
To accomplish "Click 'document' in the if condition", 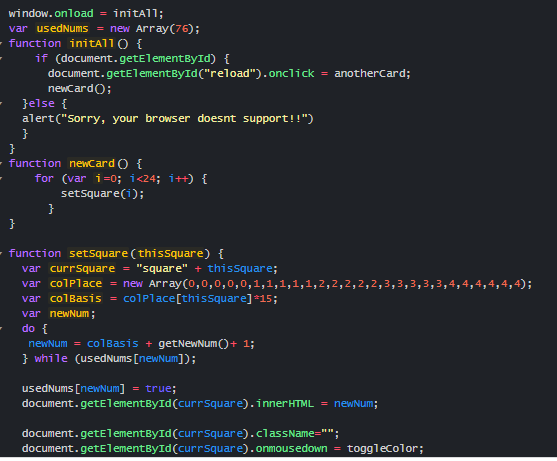I will click(x=87, y=58).
